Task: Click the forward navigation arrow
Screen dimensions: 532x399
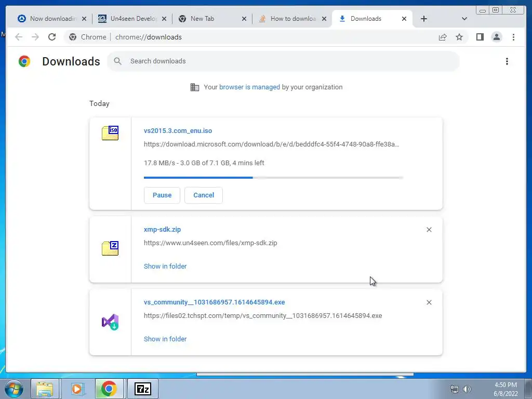Action: pyautogui.click(x=35, y=37)
